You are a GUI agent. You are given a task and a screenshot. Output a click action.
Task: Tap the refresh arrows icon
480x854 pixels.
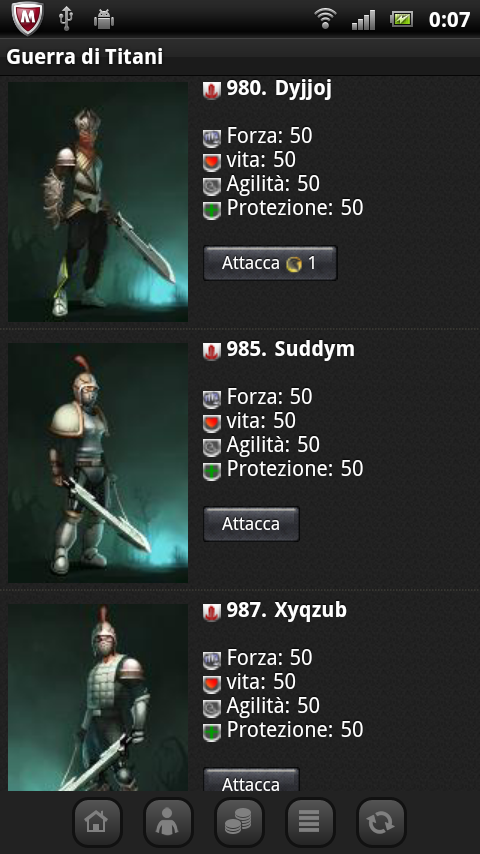(381, 822)
